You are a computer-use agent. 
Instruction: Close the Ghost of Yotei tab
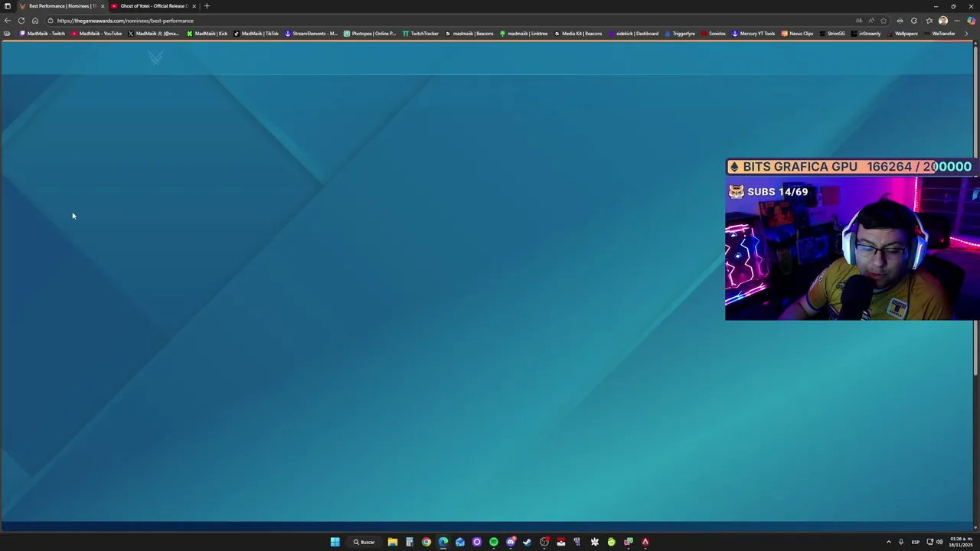click(194, 6)
